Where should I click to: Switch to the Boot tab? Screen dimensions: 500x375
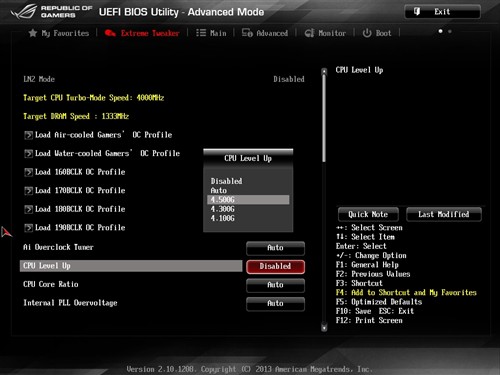click(377, 33)
